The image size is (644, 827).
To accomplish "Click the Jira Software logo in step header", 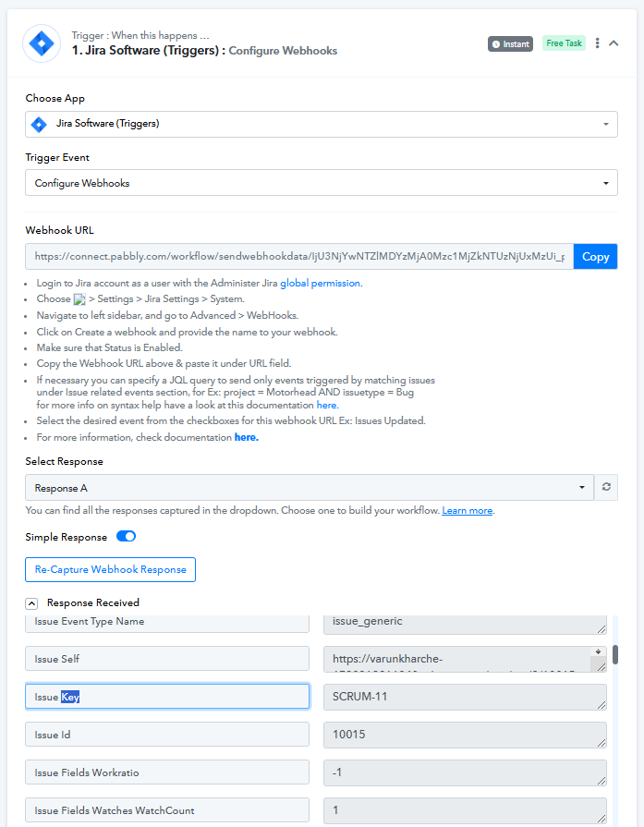I will point(42,43).
